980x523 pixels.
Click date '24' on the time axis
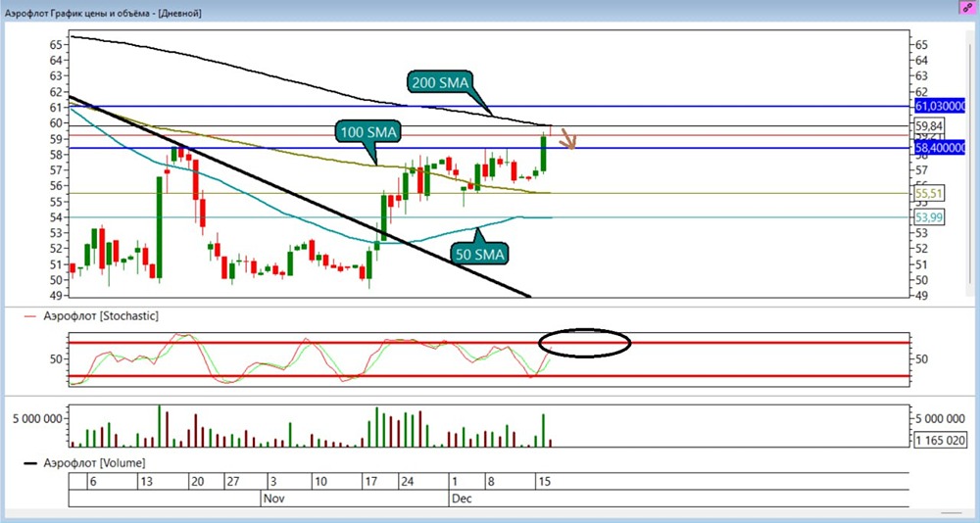point(408,482)
